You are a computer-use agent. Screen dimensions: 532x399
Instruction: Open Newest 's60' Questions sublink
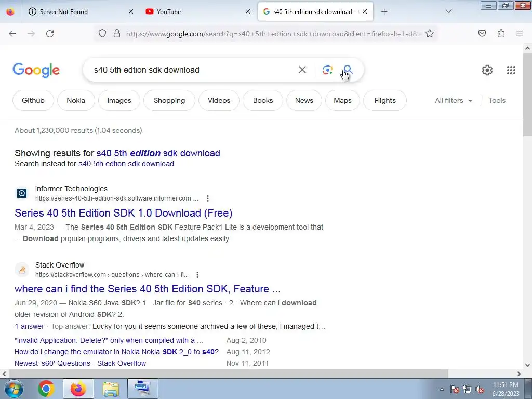pyautogui.click(x=80, y=363)
